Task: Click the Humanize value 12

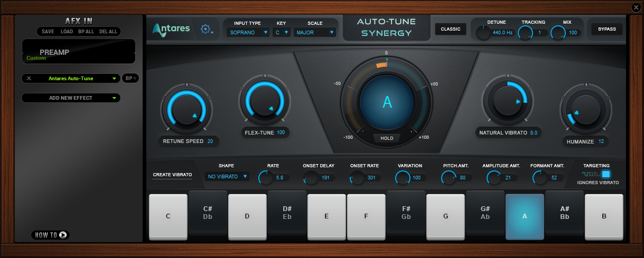Action: click(601, 141)
